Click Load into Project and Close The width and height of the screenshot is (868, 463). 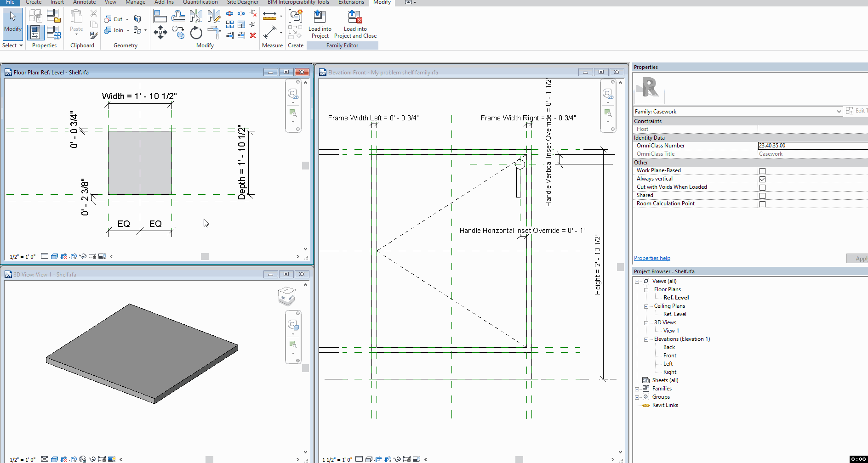pyautogui.click(x=354, y=23)
